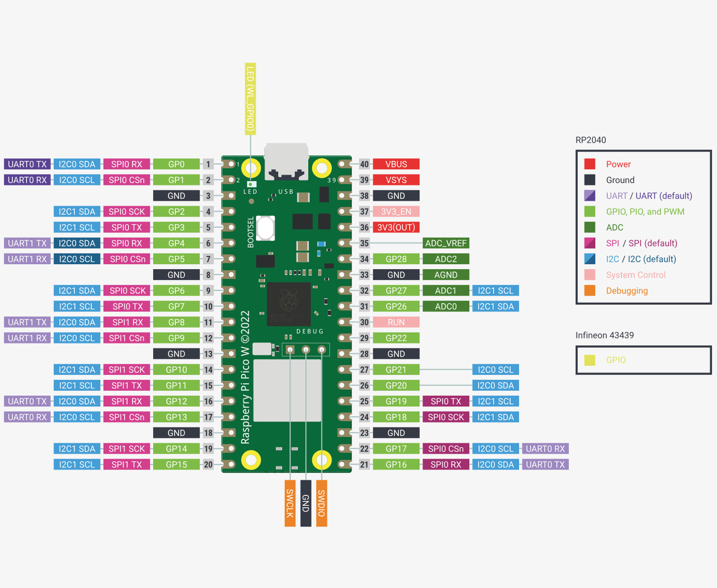Click the ADC2 label
The width and height of the screenshot is (717, 588).
click(446, 259)
